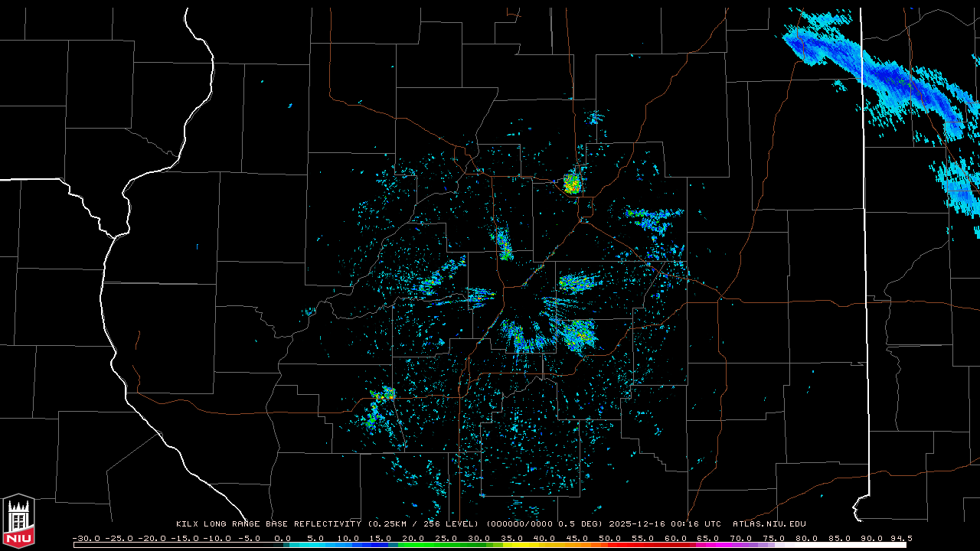The image size is (980, 551).
Task: Click the 0.0 label on reflectivity scale
Action: click(x=283, y=538)
